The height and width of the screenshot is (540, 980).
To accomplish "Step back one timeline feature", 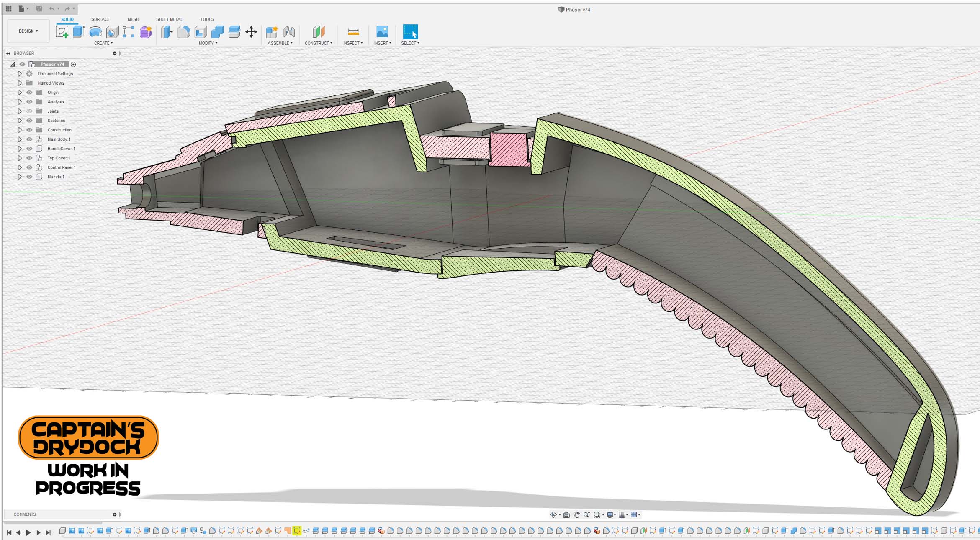I will 19,532.
